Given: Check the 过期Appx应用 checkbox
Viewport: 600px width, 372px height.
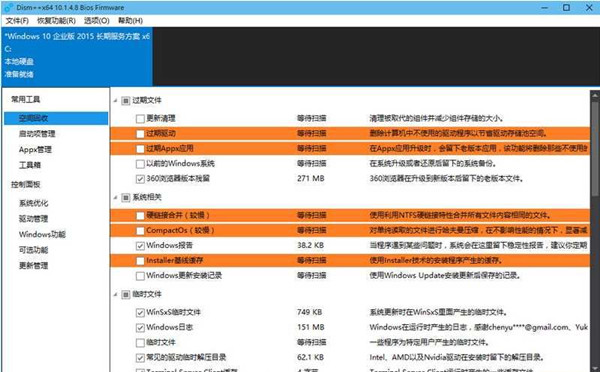Looking at the screenshot, I should click(140, 148).
